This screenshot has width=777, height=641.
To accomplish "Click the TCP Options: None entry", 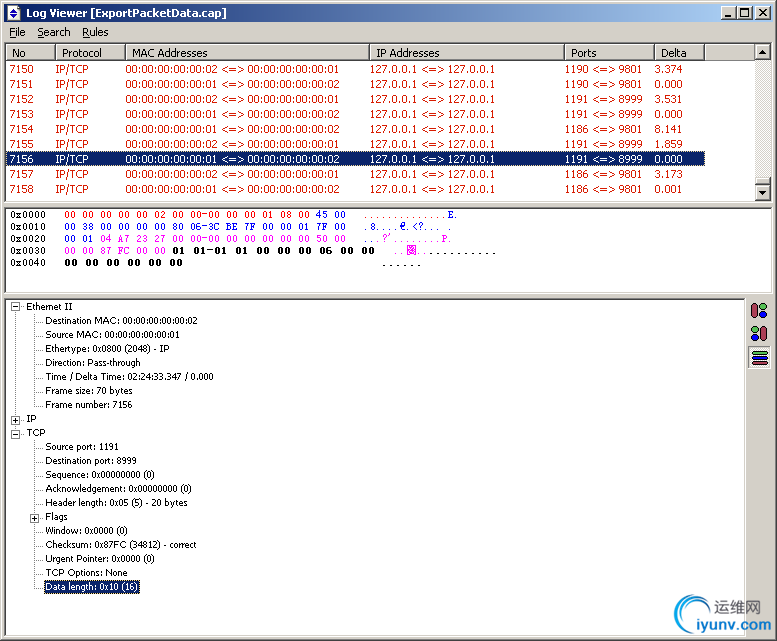I will coord(86,573).
